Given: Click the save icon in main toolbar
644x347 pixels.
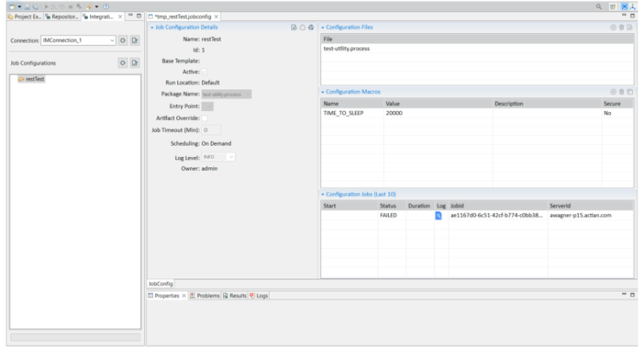Looking at the screenshot, I should 27,6.
